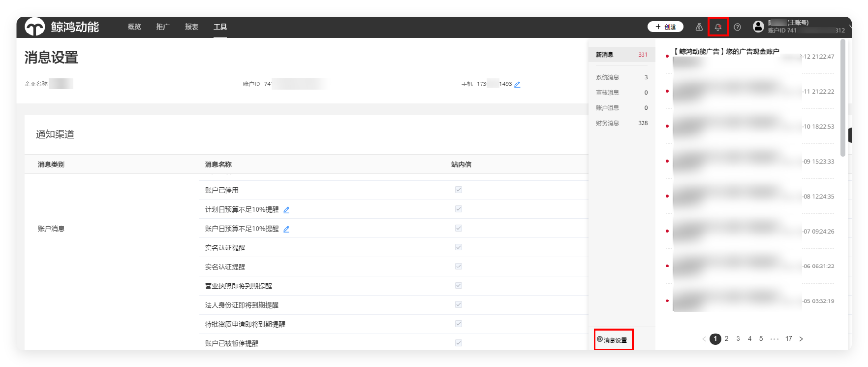This screenshot has width=868, height=367.
Task: Click the 企业名称 label
Action: point(36,84)
